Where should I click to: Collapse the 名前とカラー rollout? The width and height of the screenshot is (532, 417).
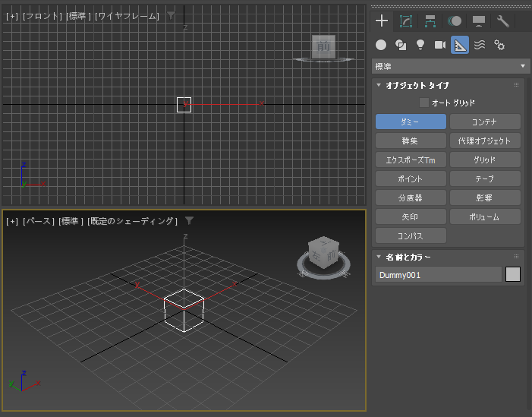point(379,257)
